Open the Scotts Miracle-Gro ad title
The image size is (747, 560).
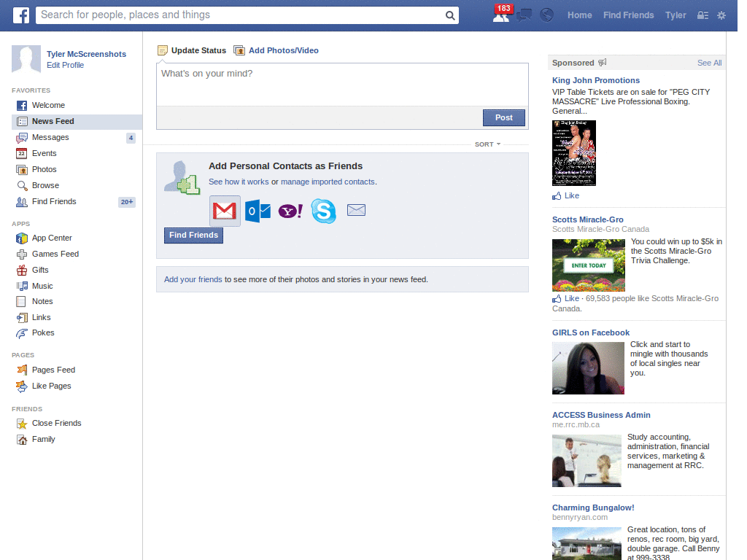click(587, 219)
